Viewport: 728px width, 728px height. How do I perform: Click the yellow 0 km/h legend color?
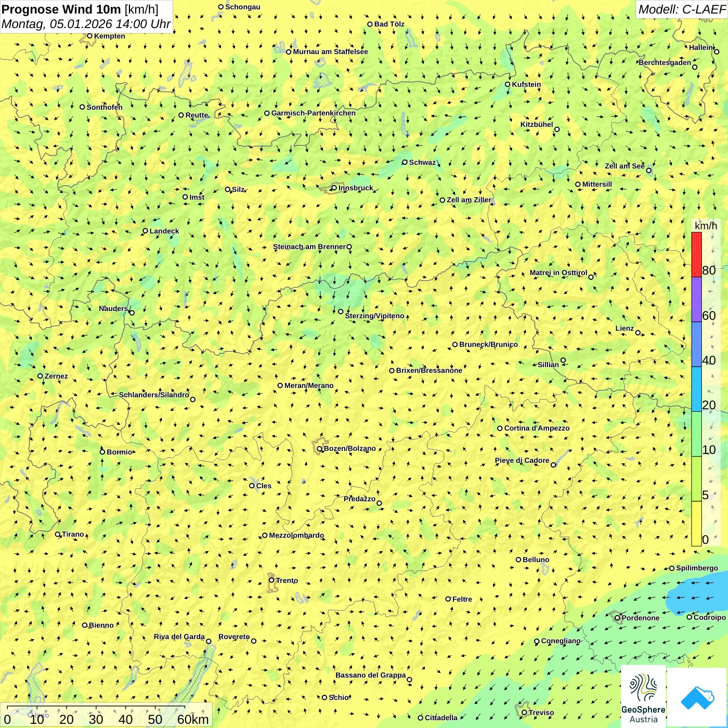pos(696,524)
